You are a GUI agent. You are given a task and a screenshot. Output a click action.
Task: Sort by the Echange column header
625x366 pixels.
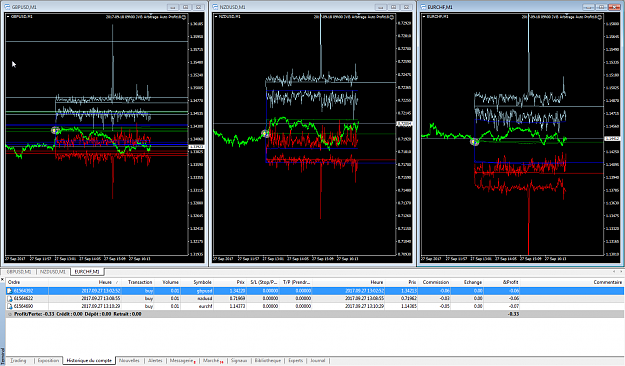(x=468, y=282)
